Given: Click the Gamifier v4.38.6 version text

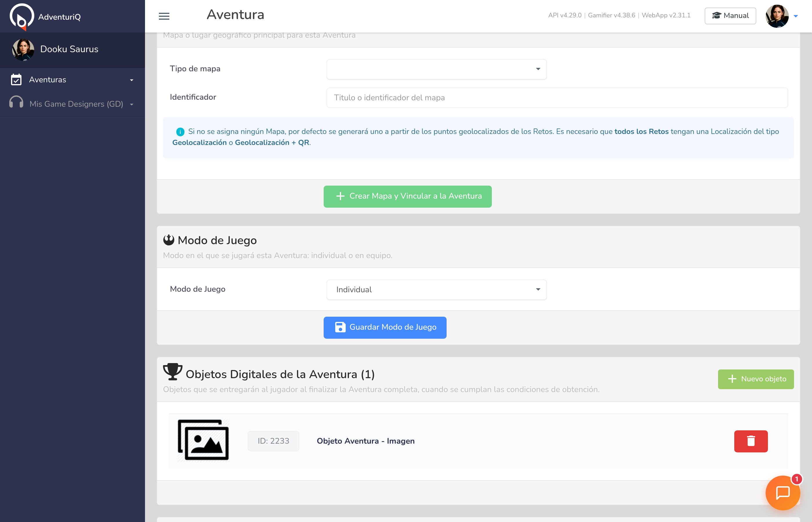Looking at the screenshot, I should click(x=611, y=15).
